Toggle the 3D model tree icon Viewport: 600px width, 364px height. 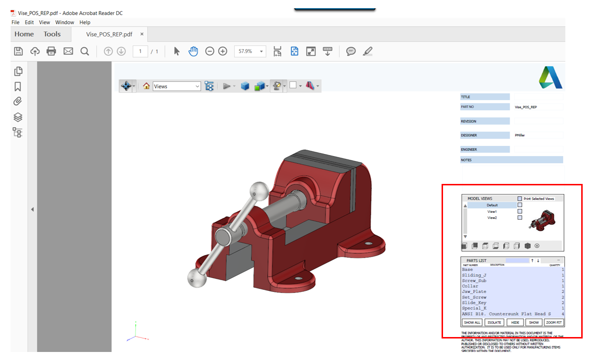click(x=209, y=86)
